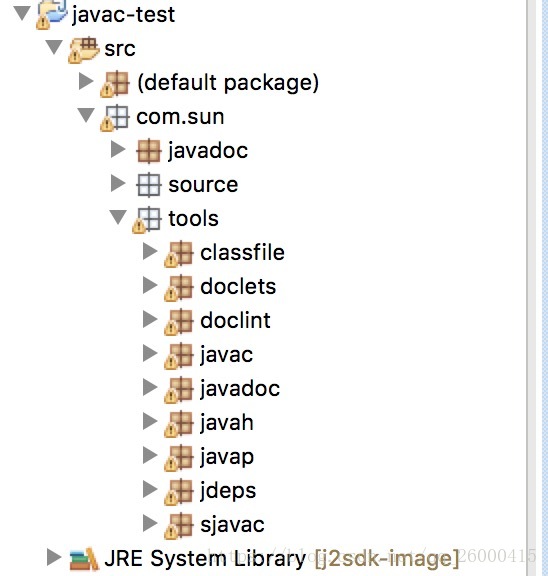Image resolution: width=548 pixels, height=576 pixels.
Task: Click the classfile package icon
Action: click(x=179, y=254)
